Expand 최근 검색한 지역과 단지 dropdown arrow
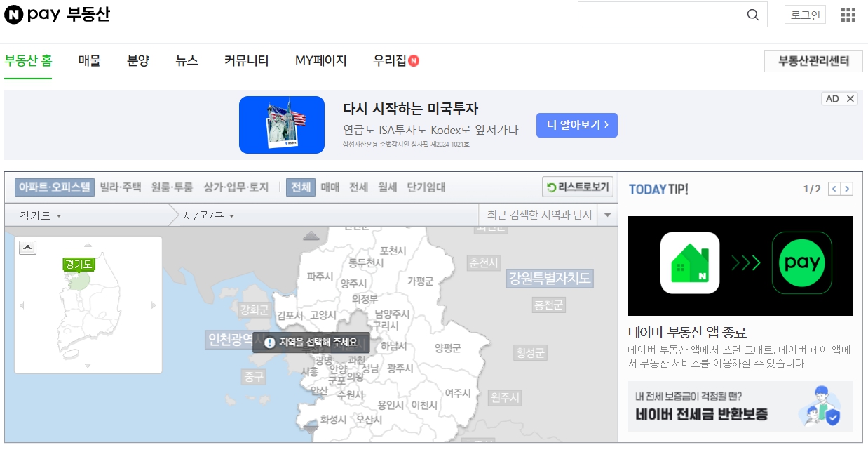This screenshot has width=868, height=452. point(607,215)
